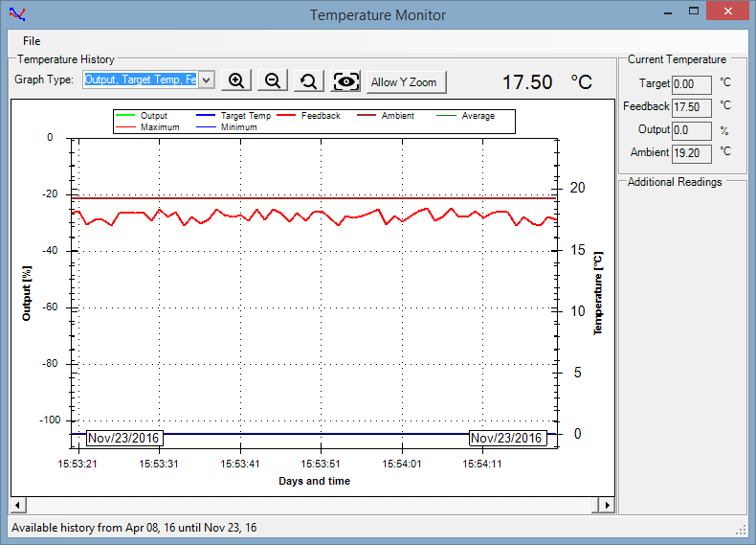Screen dimensions: 756x545
Task: Click the large 17.50 temperature readout
Action: pyautogui.click(x=527, y=82)
